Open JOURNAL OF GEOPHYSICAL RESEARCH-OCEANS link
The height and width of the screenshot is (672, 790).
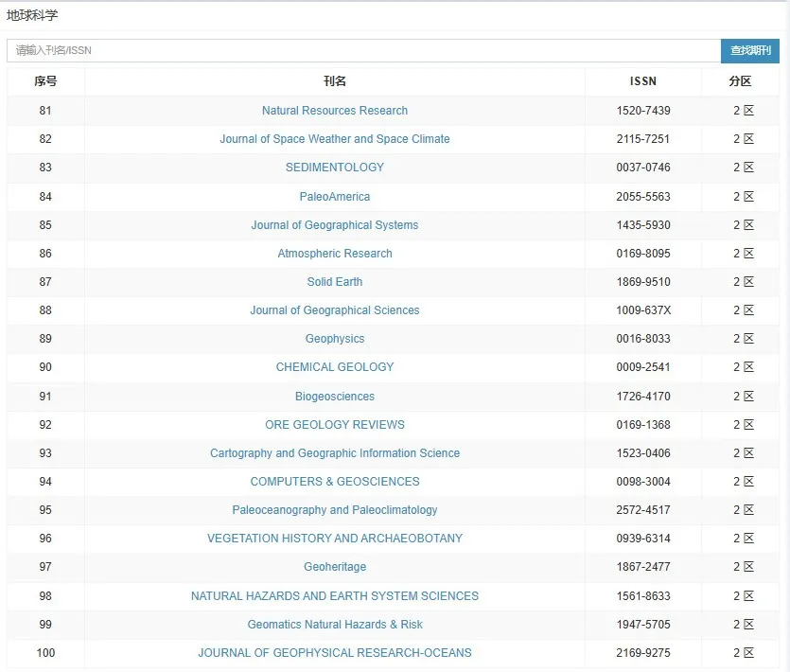335,653
